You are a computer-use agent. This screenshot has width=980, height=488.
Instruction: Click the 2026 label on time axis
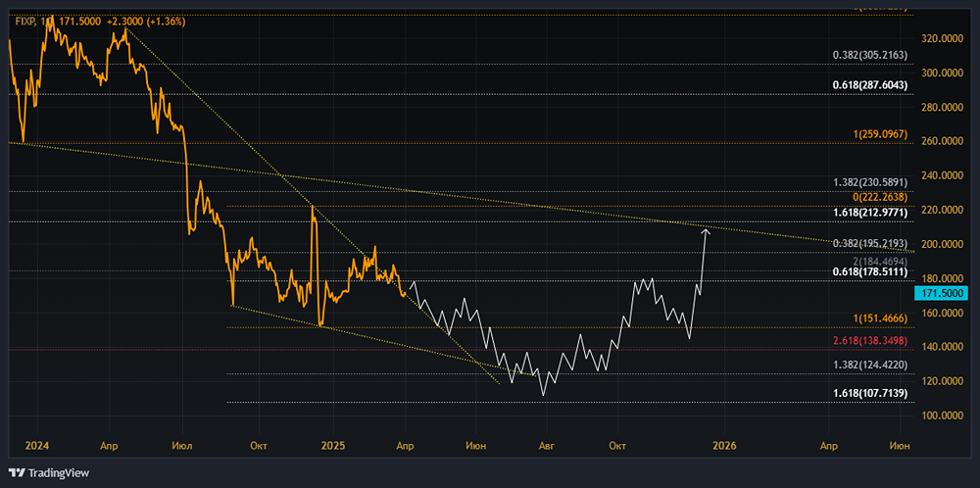(720, 444)
